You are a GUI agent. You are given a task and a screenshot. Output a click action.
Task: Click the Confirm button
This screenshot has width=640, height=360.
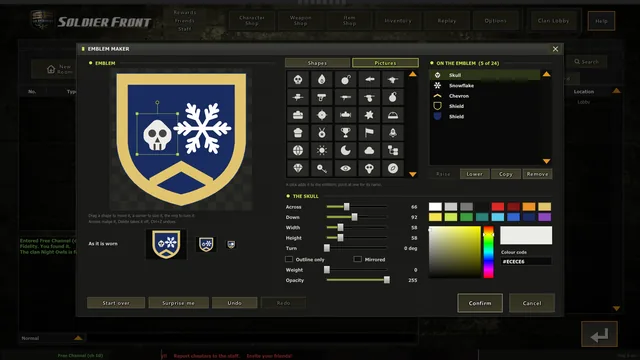point(480,303)
